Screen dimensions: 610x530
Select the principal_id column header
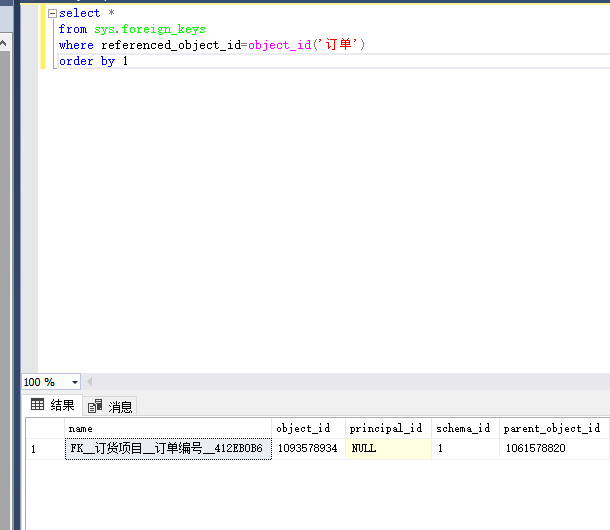[387, 428]
